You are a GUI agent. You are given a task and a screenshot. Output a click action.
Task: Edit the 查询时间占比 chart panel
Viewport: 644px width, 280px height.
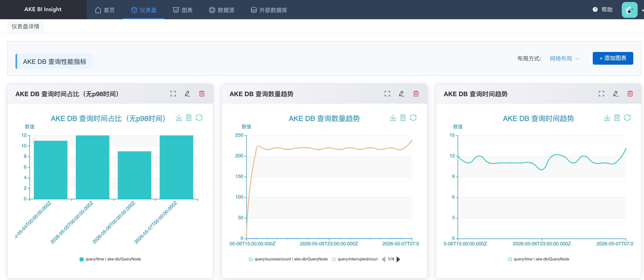(x=187, y=94)
